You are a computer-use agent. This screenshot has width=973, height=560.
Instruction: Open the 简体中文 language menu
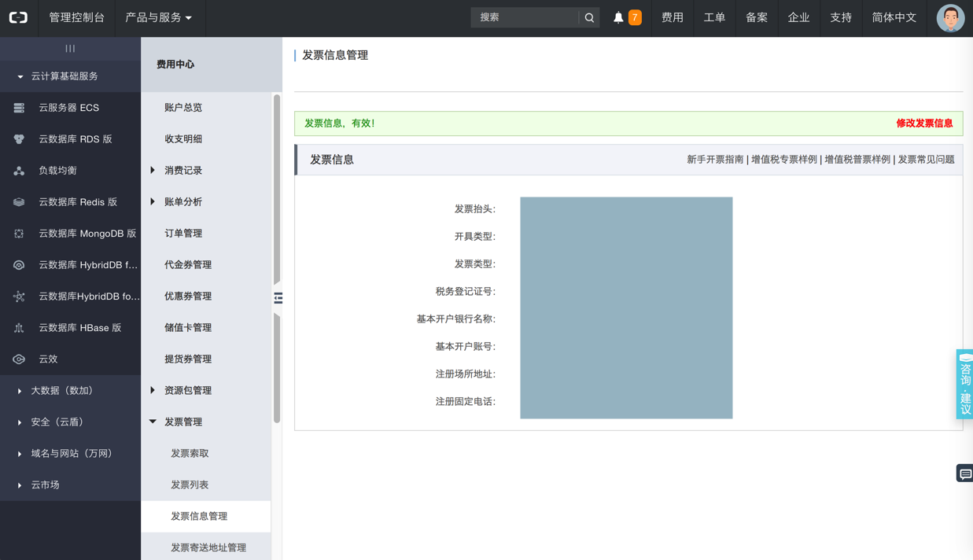pyautogui.click(x=894, y=17)
